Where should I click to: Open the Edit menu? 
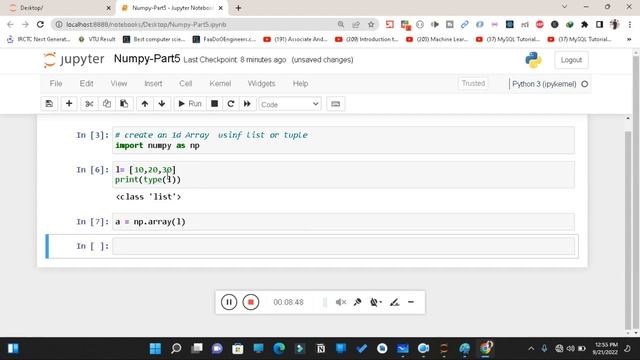point(86,83)
